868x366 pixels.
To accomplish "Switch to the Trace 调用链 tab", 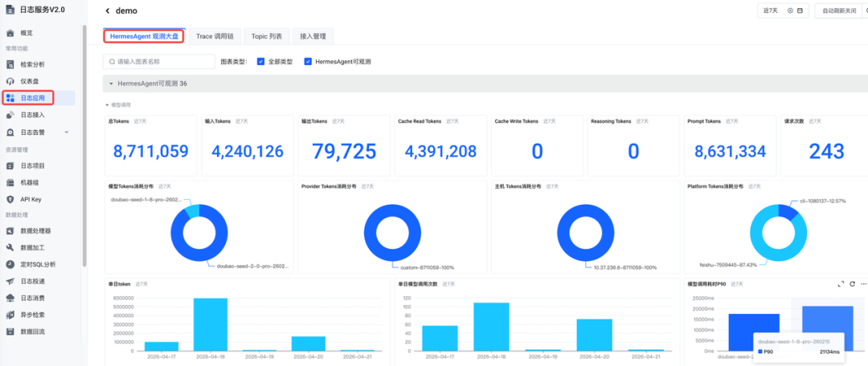I will point(215,36).
